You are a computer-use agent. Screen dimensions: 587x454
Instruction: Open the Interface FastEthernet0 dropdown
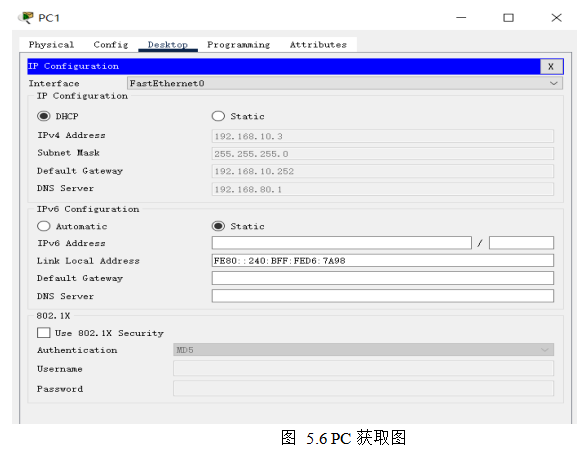pyautogui.click(x=344, y=83)
